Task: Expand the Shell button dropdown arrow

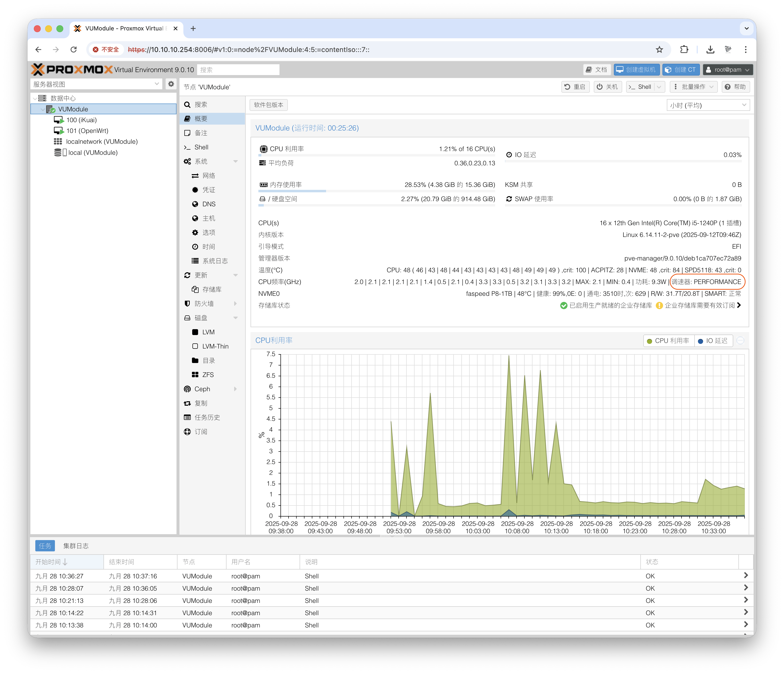Action: click(x=659, y=87)
